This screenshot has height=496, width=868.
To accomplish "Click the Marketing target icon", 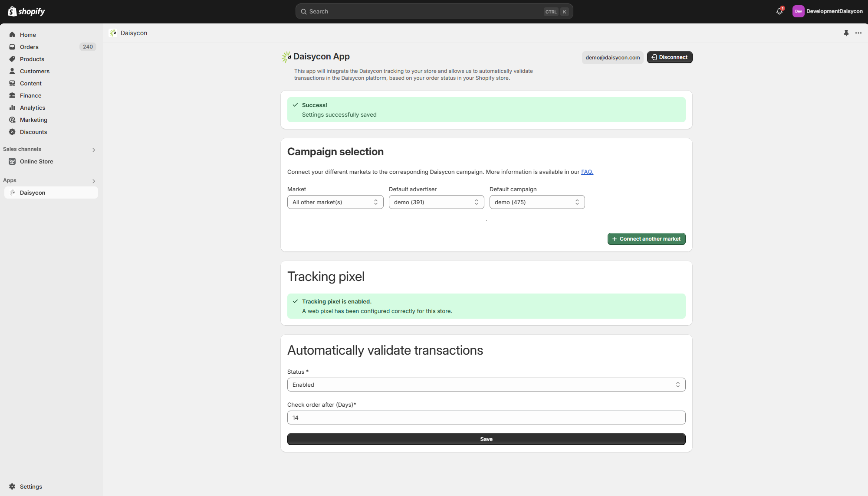I will click(x=12, y=120).
